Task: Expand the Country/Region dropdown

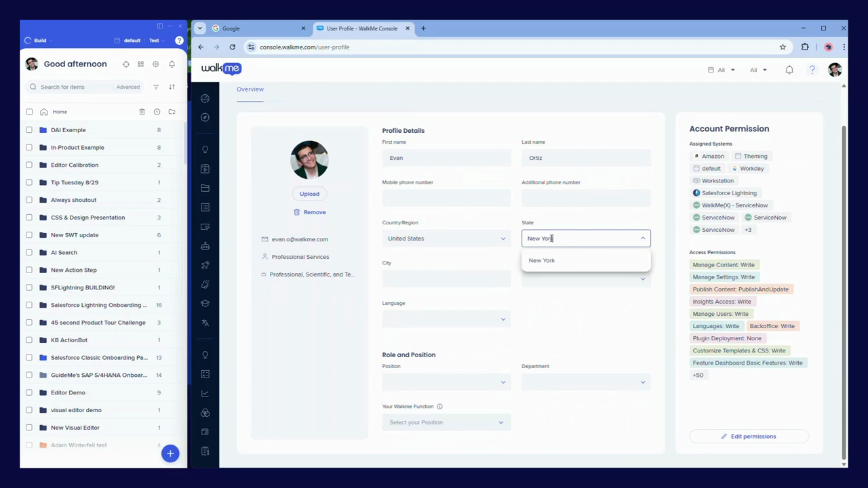Action: [x=446, y=239]
